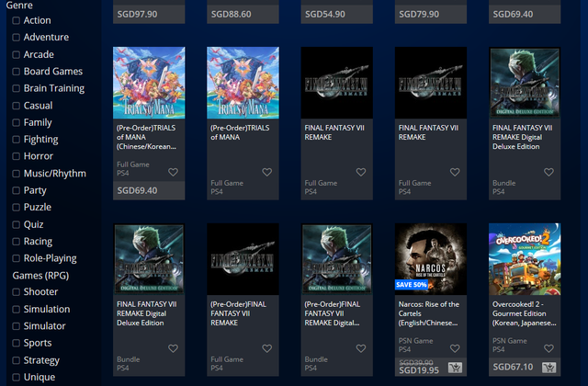Add Trials of Mana Chinese/Korean edition to wishlist
The width and height of the screenshot is (588, 386).
click(173, 172)
